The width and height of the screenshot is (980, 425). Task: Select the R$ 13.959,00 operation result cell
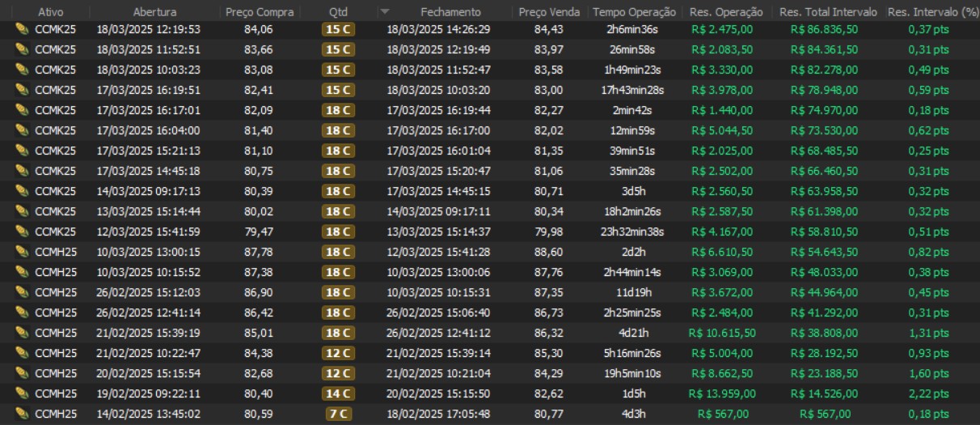tap(722, 393)
